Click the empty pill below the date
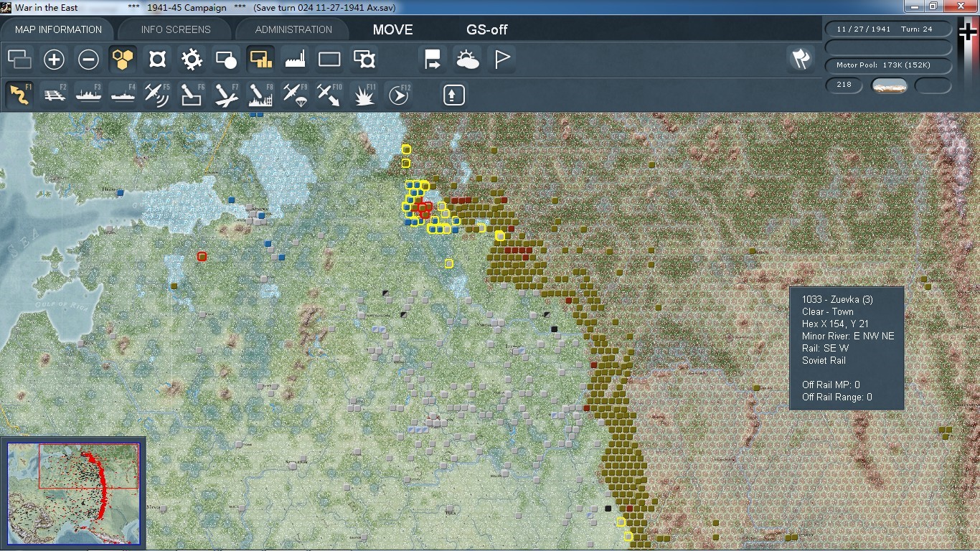 [x=888, y=47]
